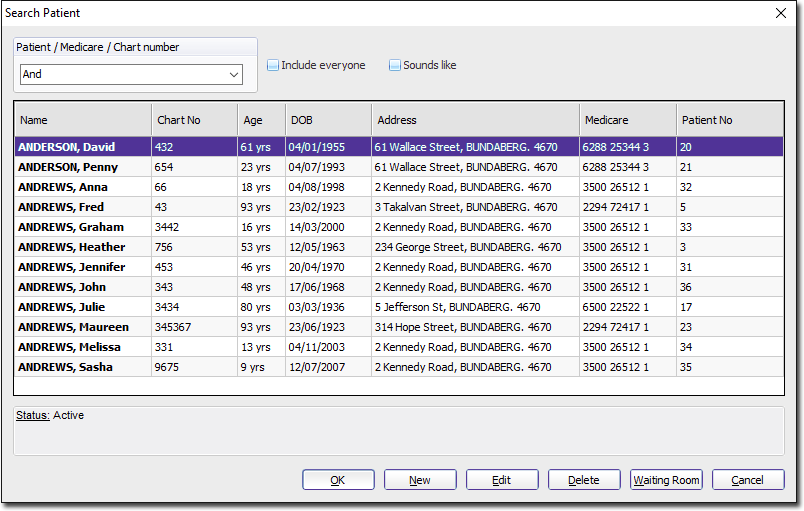Screen dimensions: 804x511
Task: Click New to add a patient
Action: click(420, 480)
